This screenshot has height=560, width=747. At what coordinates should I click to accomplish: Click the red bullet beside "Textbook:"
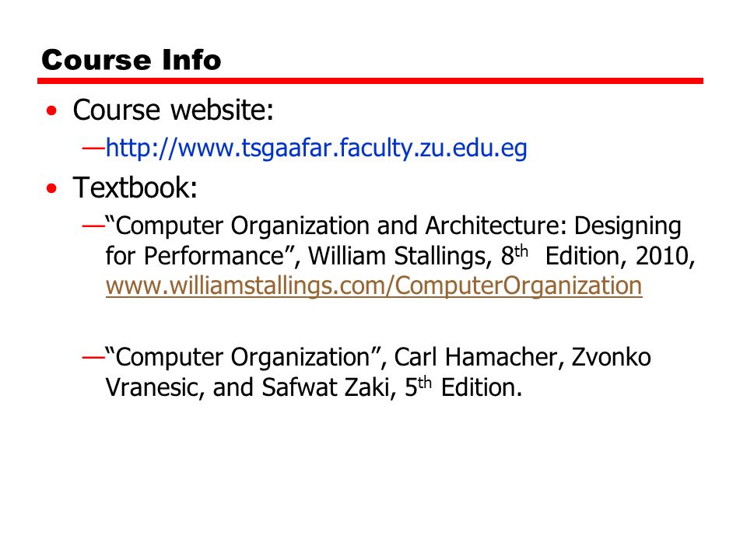tap(51, 188)
